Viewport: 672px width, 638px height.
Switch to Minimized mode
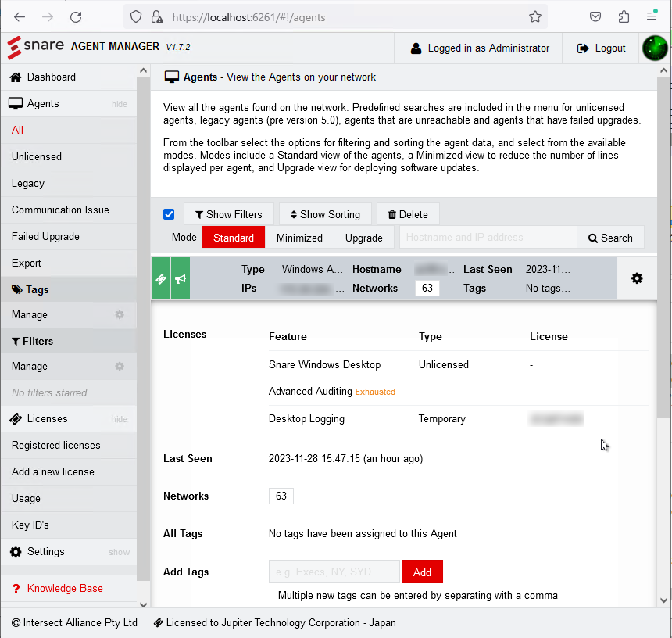[x=299, y=238]
